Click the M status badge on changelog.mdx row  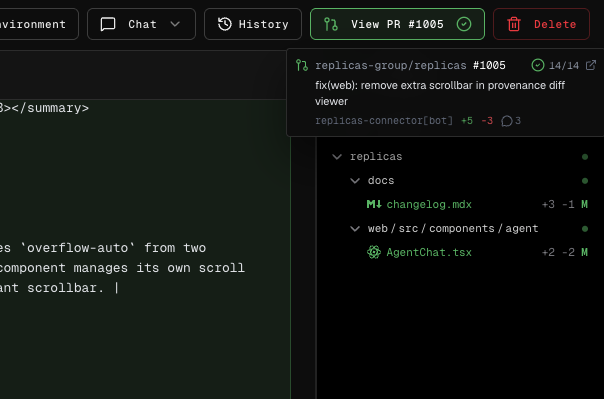point(584,205)
